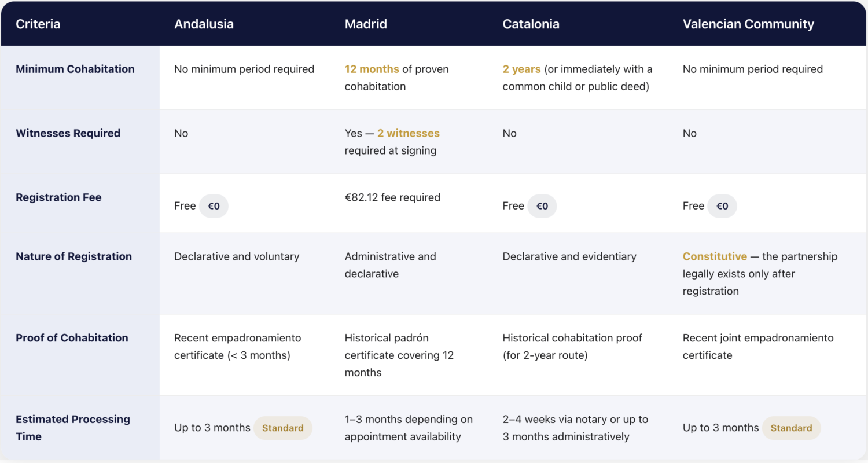
Task: Click the Catalonia column header
Action: [x=531, y=24]
